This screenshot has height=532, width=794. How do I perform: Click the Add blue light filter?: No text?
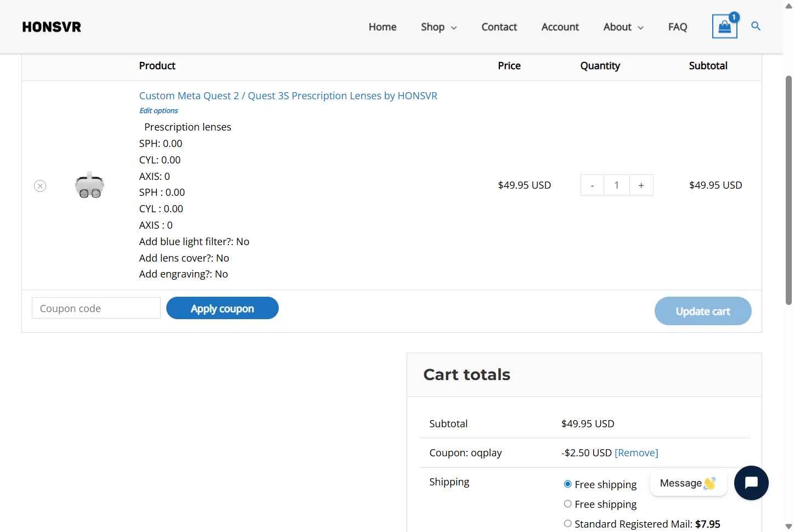[x=194, y=241]
